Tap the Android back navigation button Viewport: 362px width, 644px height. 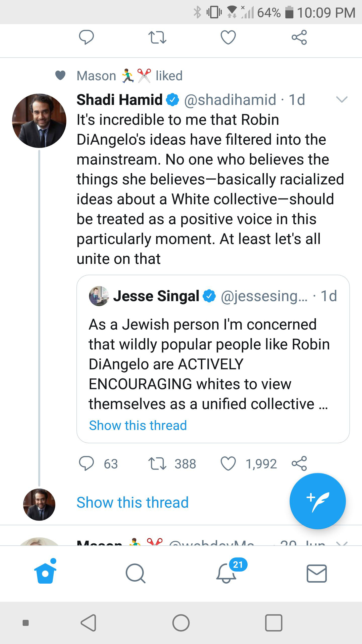[x=88, y=623]
